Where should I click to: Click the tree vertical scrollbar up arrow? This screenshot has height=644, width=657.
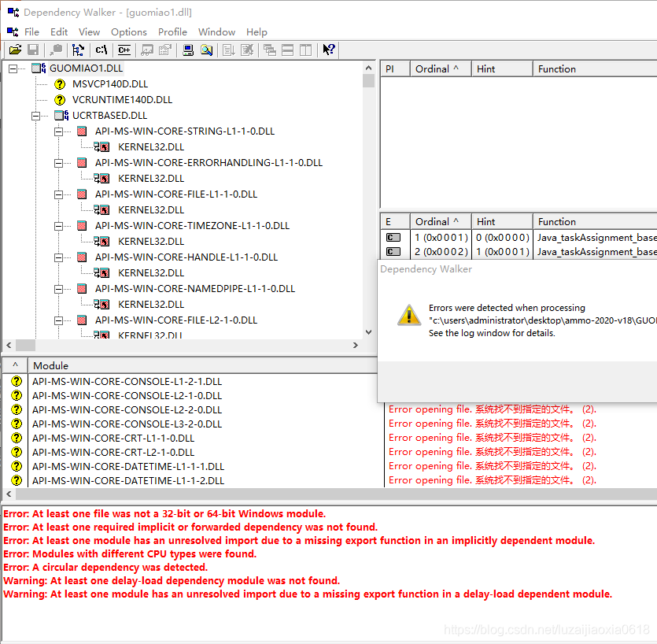[x=368, y=68]
